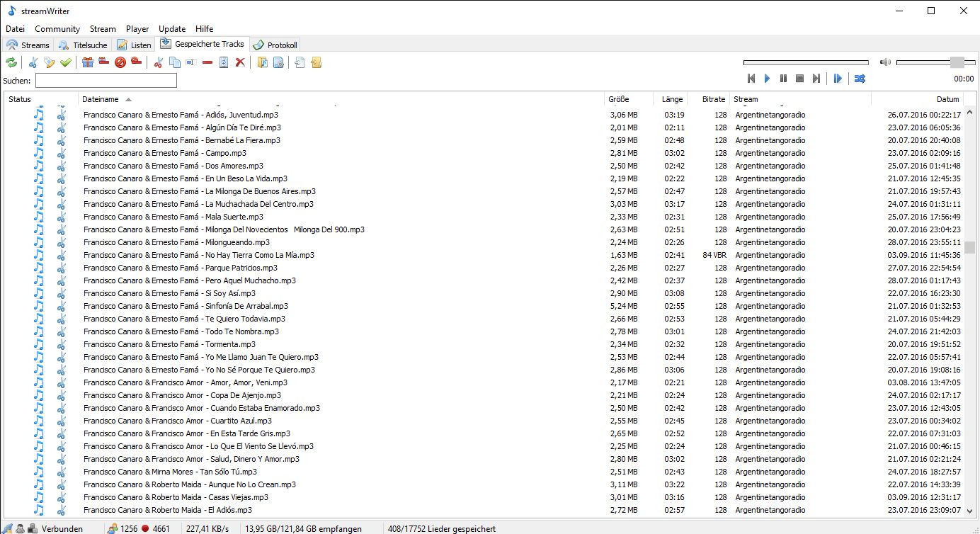
Task: Open the tag editor pencil icon
Action: pos(49,63)
